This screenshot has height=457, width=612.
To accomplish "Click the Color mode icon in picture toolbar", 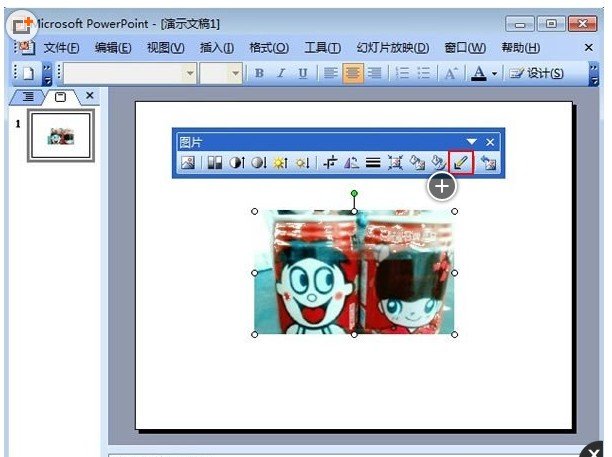I will pos(214,163).
